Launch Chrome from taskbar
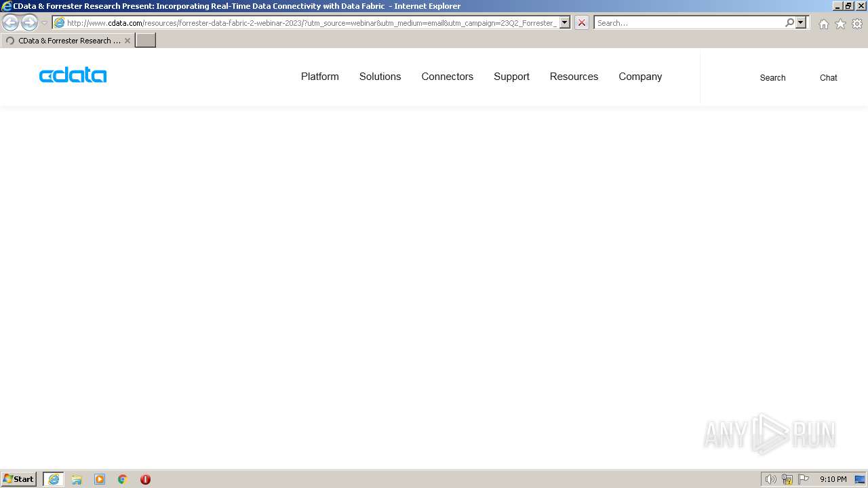Screen dimensions: 868x488 pyautogui.click(x=123, y=479)
